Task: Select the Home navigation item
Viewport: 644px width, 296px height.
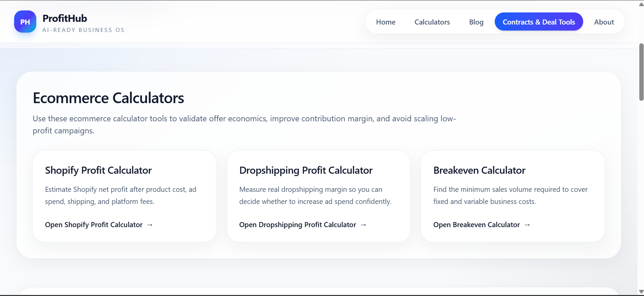Action: coord(386,22)
